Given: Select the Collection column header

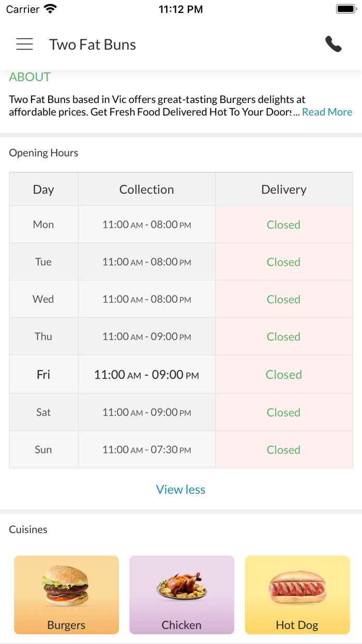Looking at the screenshot, I should click(x=146, y=189).
